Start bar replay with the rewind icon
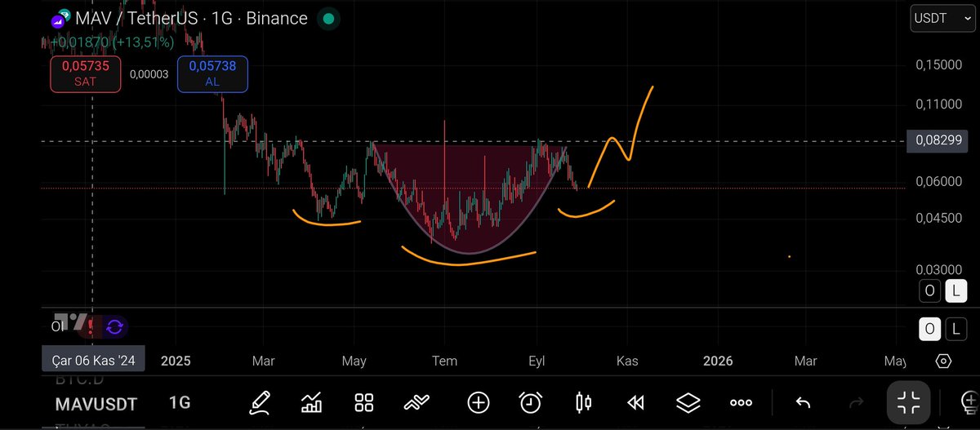The width and height of the screenshot is (980, 430). [x=635, y=401]
